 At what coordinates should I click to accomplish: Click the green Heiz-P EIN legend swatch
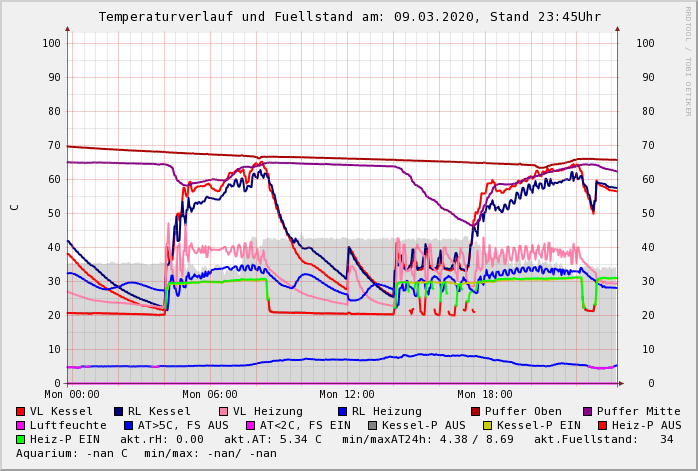coord(21,439)
